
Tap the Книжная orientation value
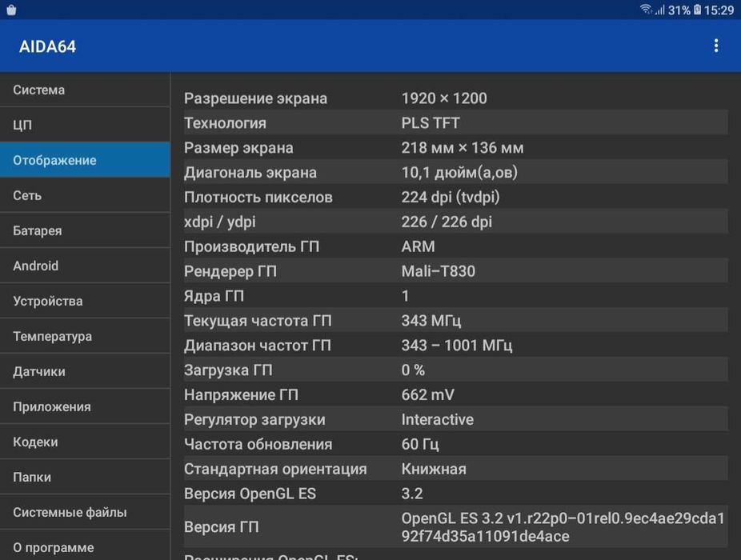tap(434, 469)
